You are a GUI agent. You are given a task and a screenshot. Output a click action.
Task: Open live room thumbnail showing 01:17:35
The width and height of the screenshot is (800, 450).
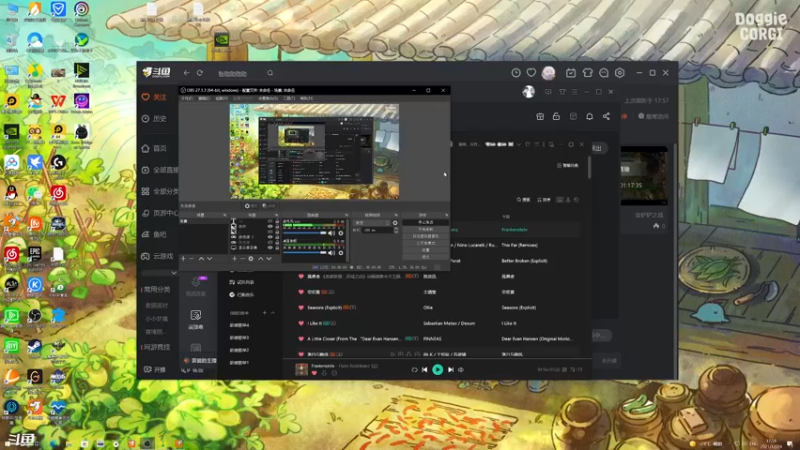(x=644, y=176)
